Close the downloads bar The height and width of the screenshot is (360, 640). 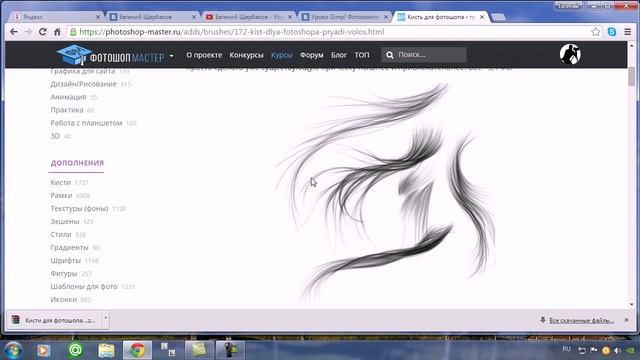coord(627,320)
